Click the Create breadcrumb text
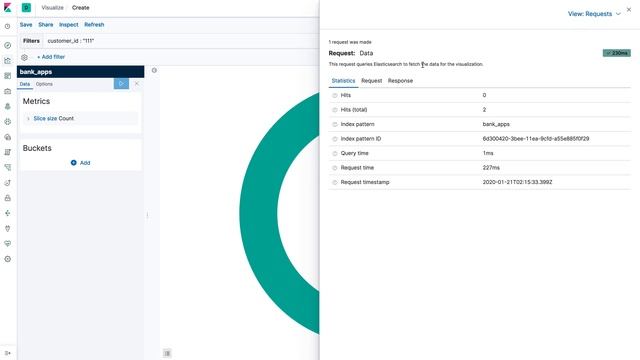 [80, 8]
